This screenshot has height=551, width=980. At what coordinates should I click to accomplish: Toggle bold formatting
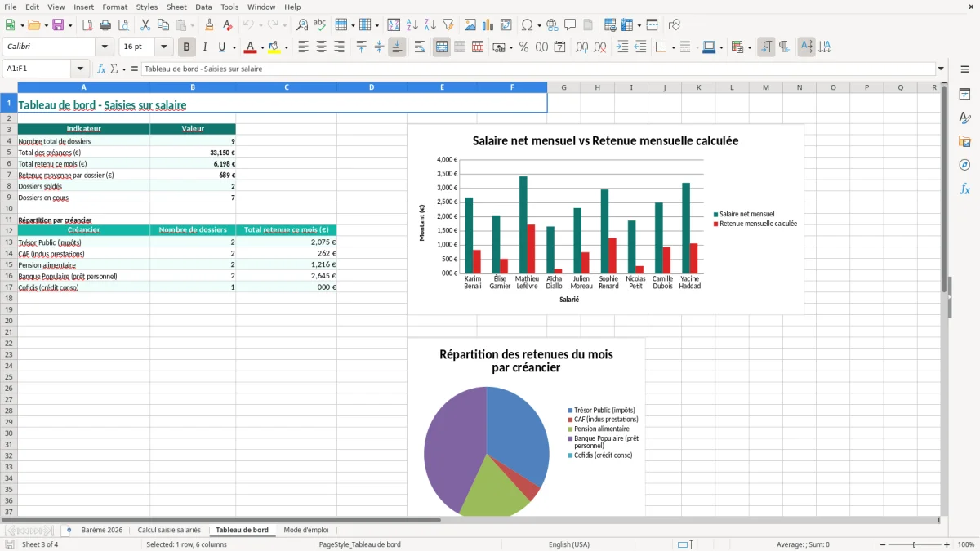tap(187, 47)
